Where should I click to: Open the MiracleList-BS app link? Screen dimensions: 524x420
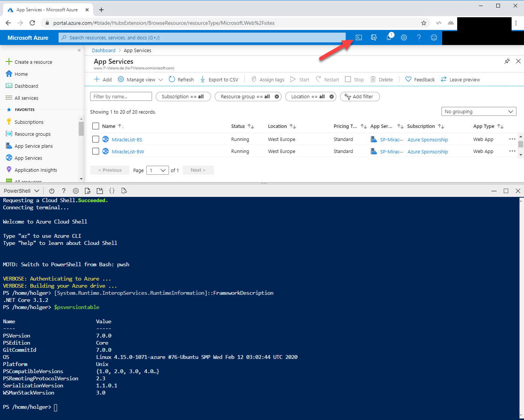[127, 139]
